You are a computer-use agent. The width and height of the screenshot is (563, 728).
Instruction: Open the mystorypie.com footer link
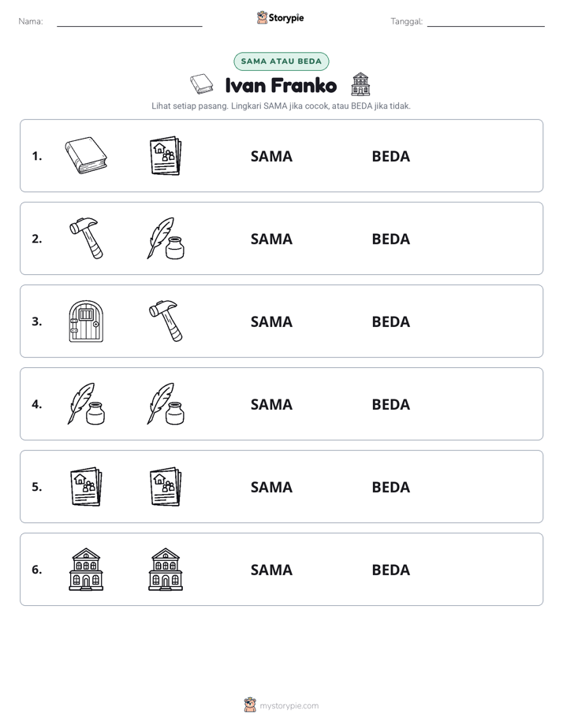[281, 705]
